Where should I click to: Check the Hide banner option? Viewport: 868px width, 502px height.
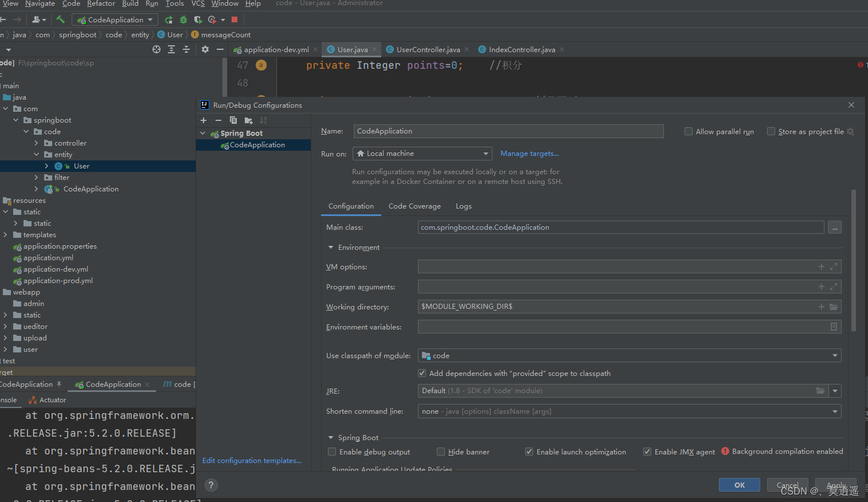(x=441, y=452)
